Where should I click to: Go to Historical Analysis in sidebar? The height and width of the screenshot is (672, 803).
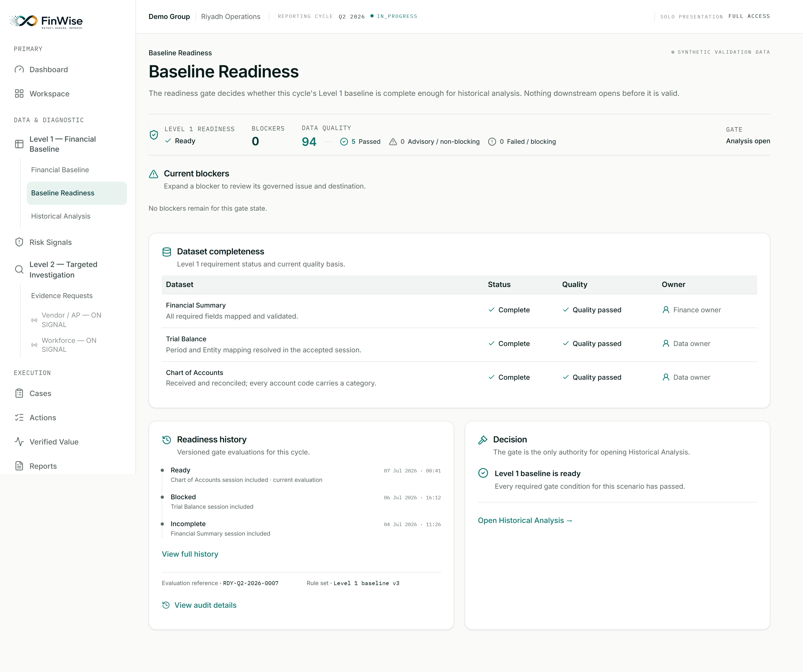pos(61,216)
